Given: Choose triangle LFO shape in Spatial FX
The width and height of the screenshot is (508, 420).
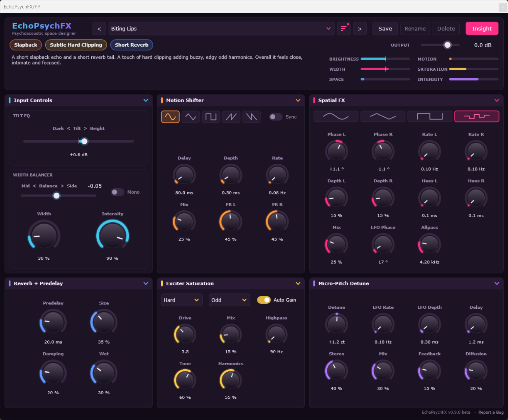Looking at the screenshot, I should pyautogui.click(x=383, y=116).
